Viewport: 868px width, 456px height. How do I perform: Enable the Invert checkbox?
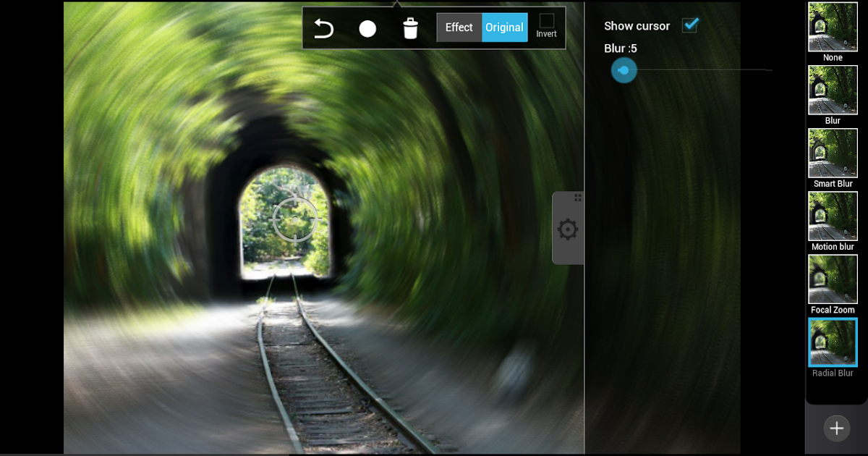pos(547,22)
